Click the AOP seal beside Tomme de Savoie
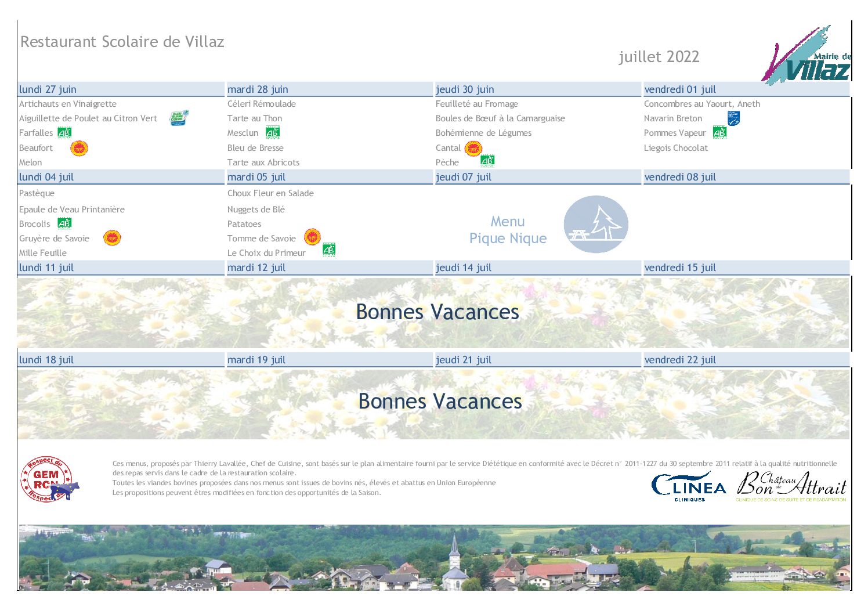Viewport: 868px width, 614px height. tap(312, 236)
